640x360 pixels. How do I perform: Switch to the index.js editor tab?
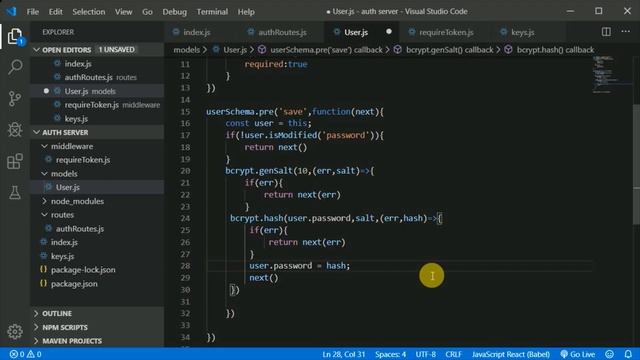(197, 32)
